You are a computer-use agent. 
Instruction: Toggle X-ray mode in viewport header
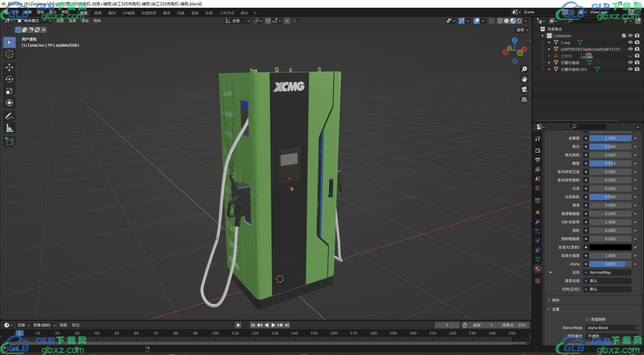(491, 21)
